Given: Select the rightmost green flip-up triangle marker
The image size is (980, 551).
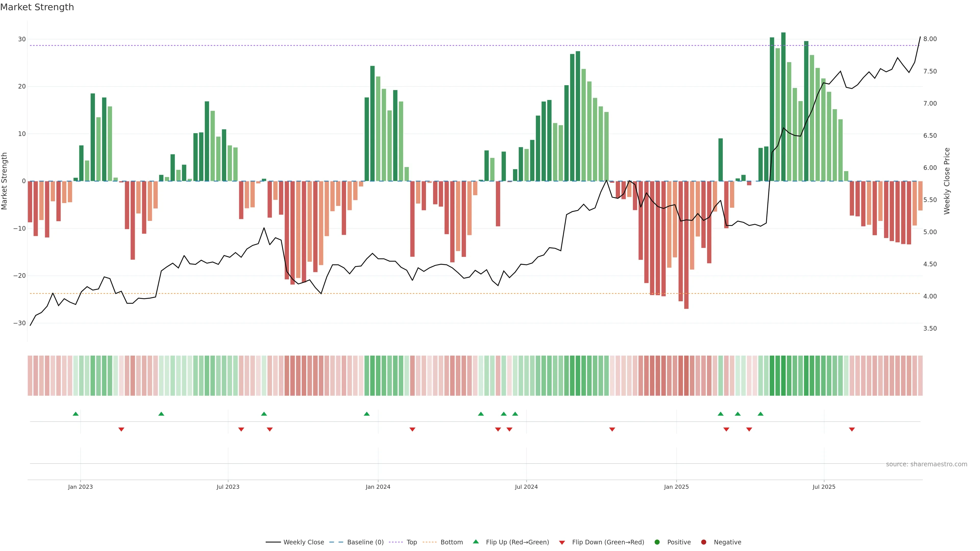Looking at the screenshot, I should (x=761, y=414).
